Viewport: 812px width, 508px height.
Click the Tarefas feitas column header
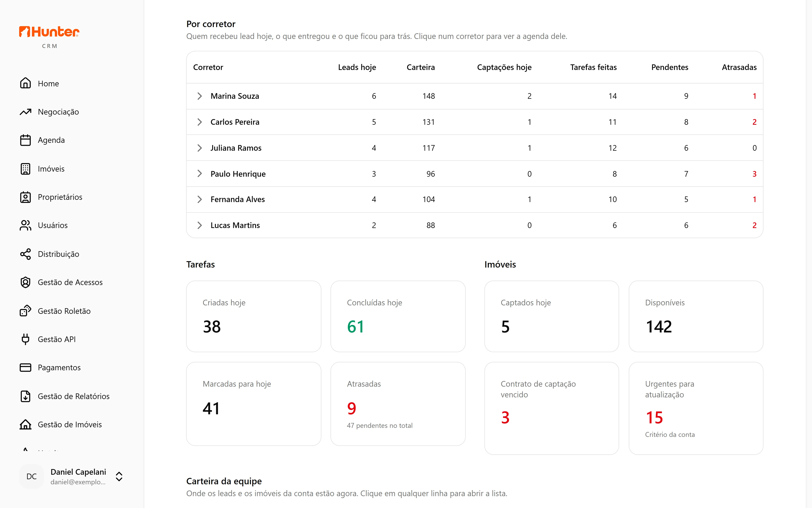click(593, 67)
